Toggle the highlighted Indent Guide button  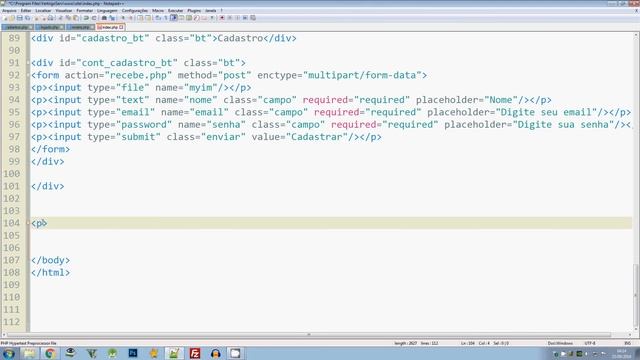[x=174, y=18]
